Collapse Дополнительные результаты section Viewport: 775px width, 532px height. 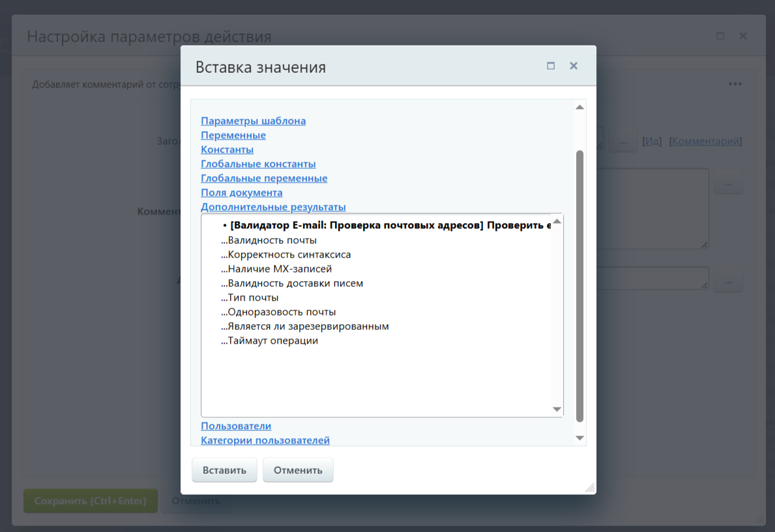point(273,207)
